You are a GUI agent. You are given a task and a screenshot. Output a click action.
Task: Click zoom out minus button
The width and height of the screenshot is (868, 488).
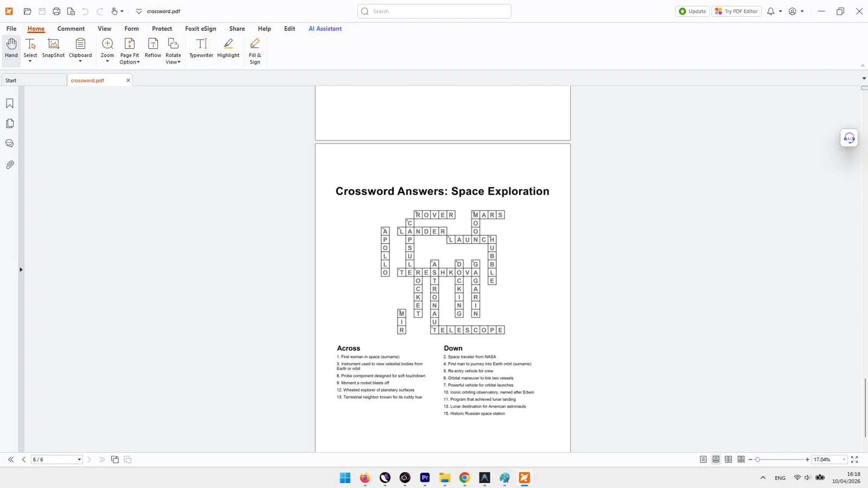[x=750, y=460]
